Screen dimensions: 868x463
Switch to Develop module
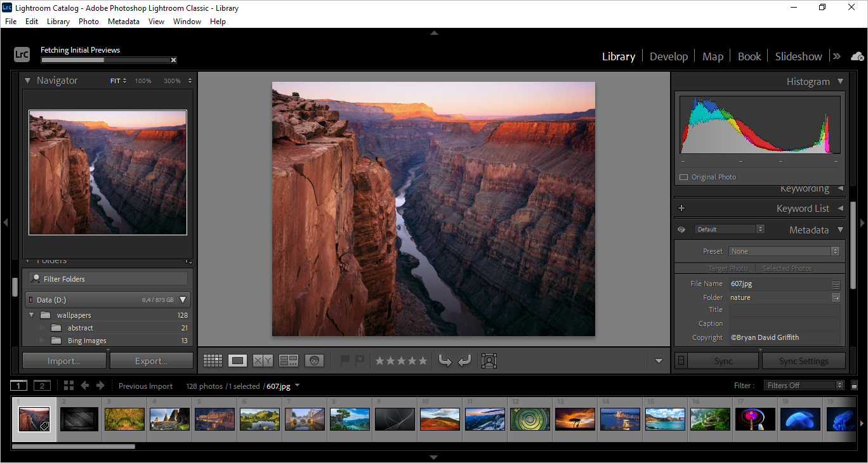click(x=669, y=56)
